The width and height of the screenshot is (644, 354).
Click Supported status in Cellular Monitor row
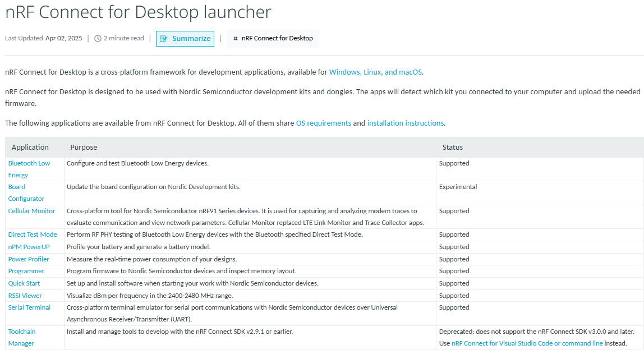pos(454,211)
